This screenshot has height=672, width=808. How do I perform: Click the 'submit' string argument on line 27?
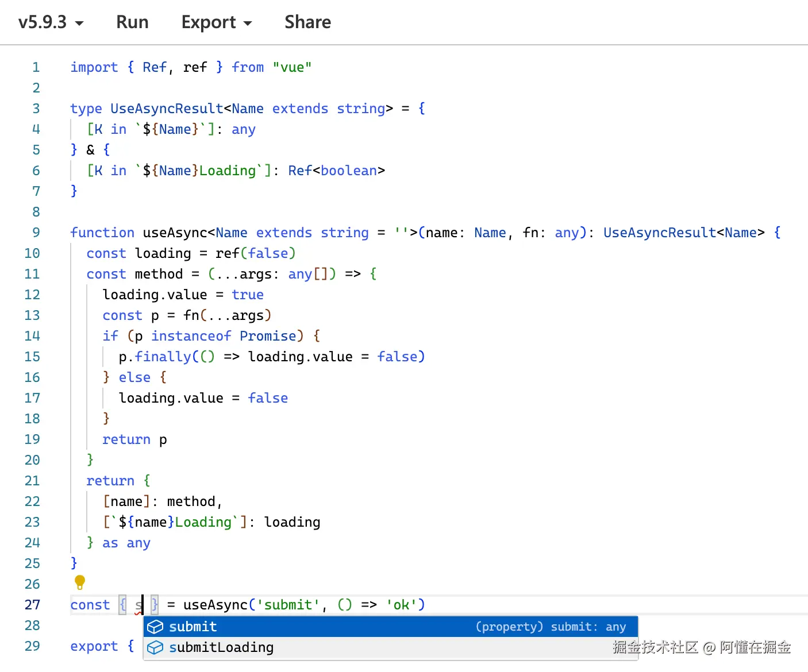click(288, 605)
